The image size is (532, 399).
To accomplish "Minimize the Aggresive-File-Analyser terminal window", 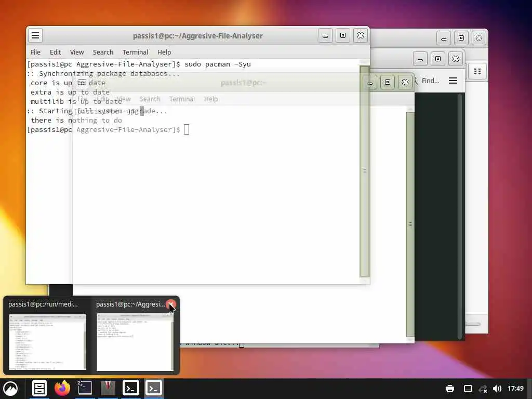I will coord(325,36).
